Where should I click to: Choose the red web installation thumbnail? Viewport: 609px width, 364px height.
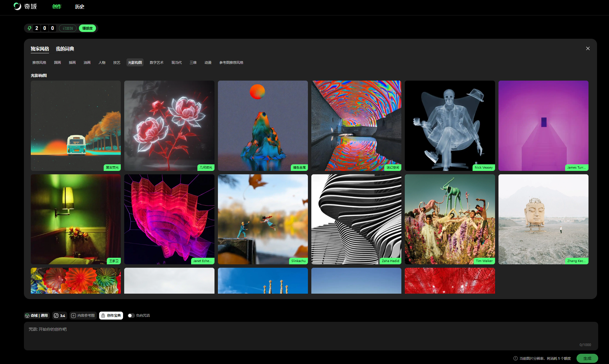[x=450, y=281]
